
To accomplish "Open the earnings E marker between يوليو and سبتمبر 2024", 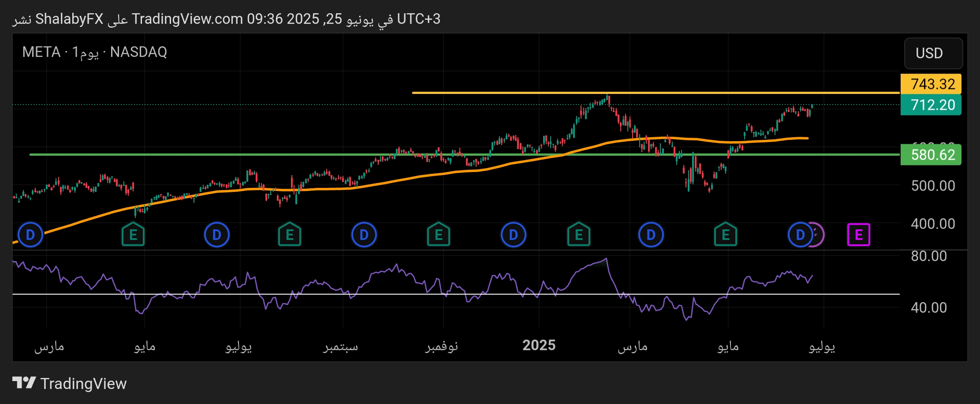I will [290, 235].
